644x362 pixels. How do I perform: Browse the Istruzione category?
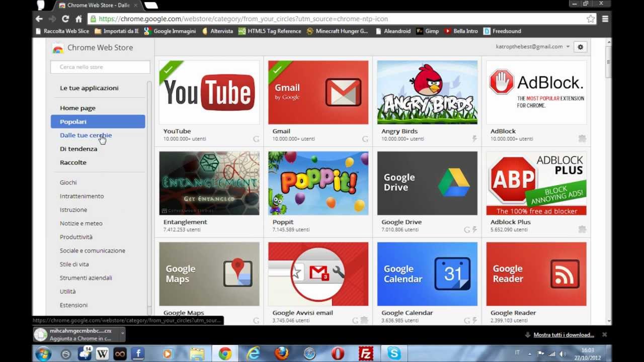[x=73, y=210]
